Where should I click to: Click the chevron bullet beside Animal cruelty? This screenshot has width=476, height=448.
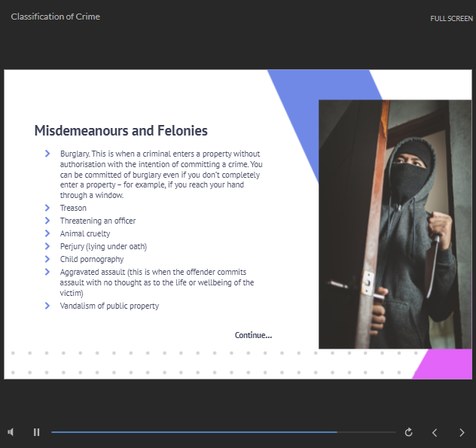[x=48, y=233]
